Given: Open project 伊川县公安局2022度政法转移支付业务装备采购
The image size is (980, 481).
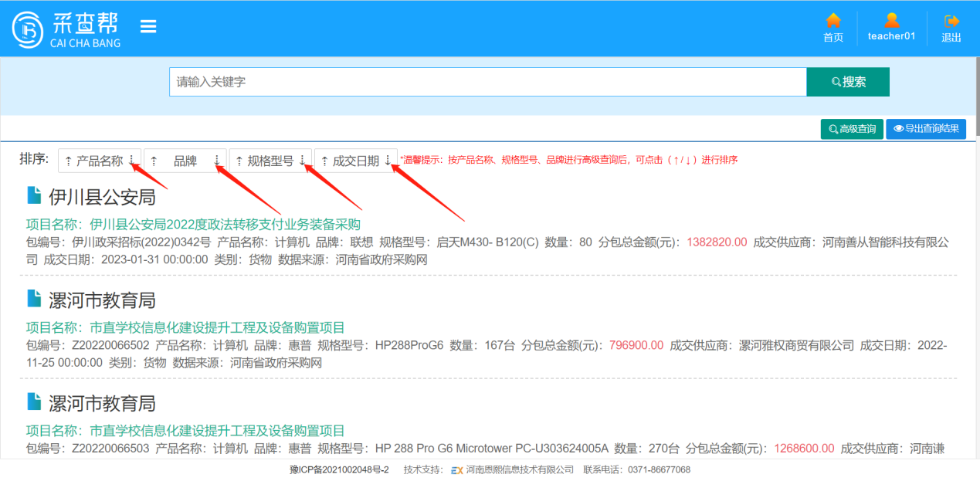Looking at the screenshot, I should 226,225.
